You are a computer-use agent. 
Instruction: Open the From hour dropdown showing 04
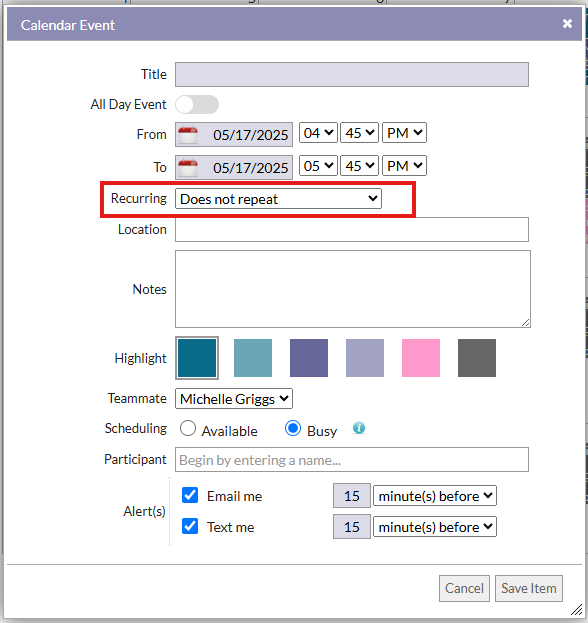click(318, 133)
